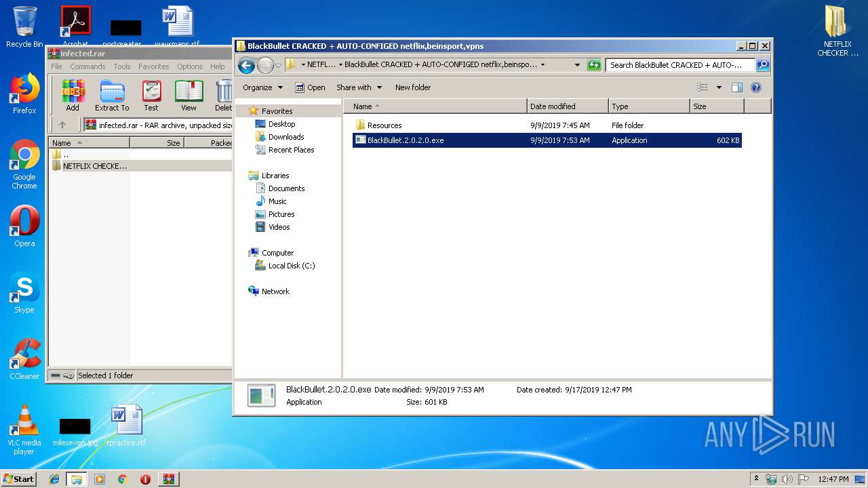The width and height of the screenshot is (868, 488).
Task: Click the WinRAR taskbar button
Action: coord(168,479)
